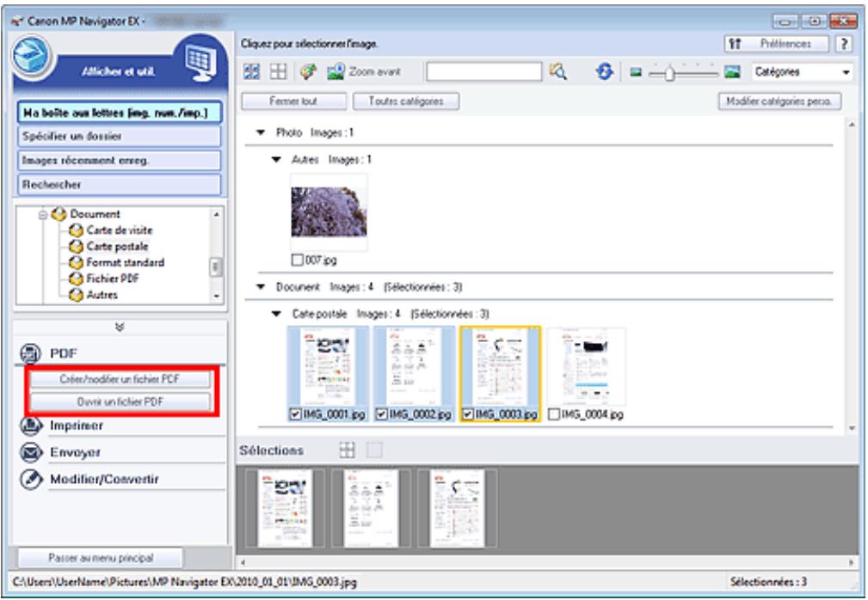Check the IMG_0004.jpg checkbox

553,414
